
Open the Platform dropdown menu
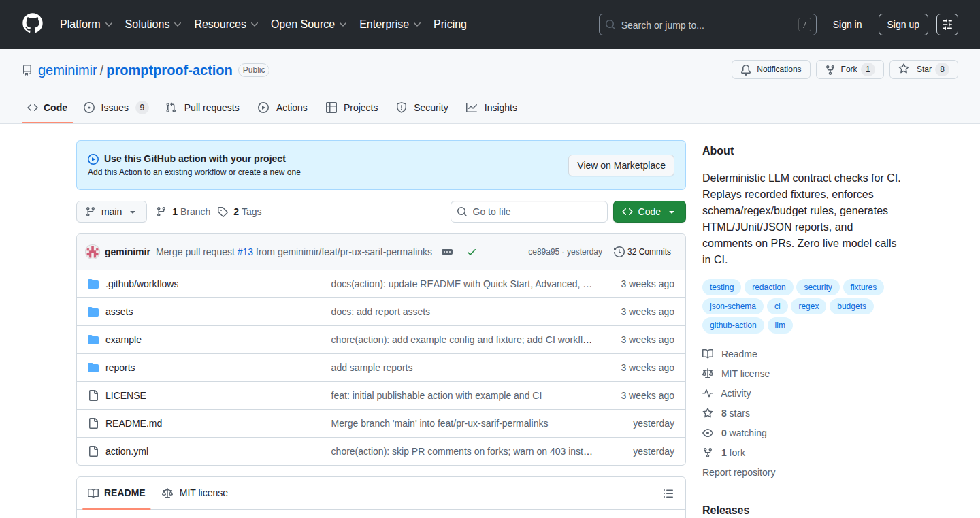tap(86, 24)
